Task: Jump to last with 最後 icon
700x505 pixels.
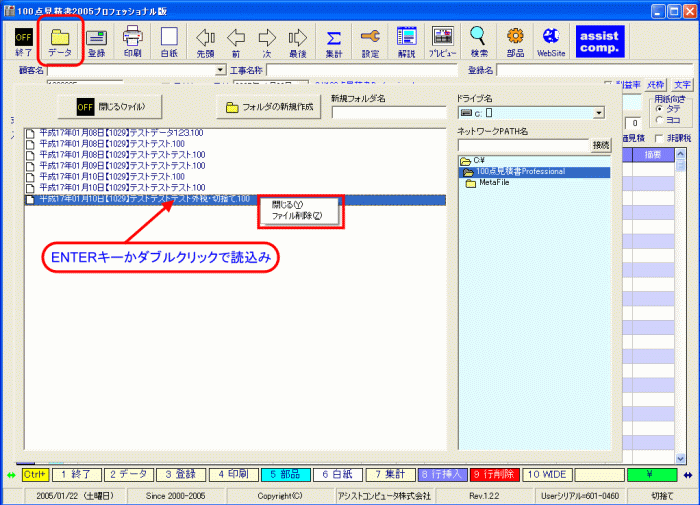Action: (298, 42)
